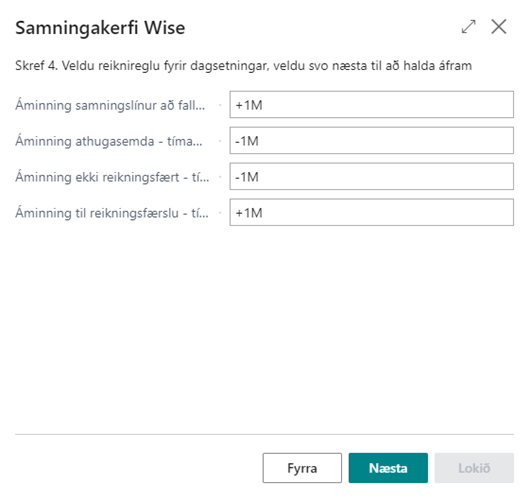Select the Áminning samningslínur að fall... label
This screenshot has width=531, height=502.
[110, 105]
